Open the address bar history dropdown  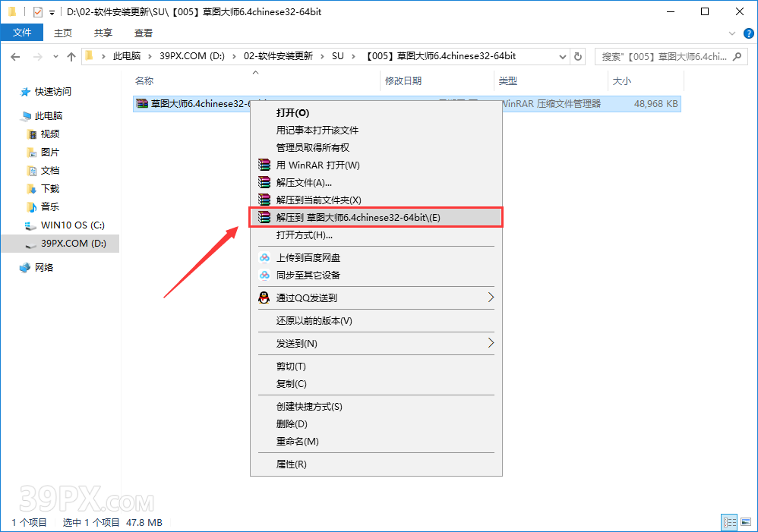coord(562,55)
